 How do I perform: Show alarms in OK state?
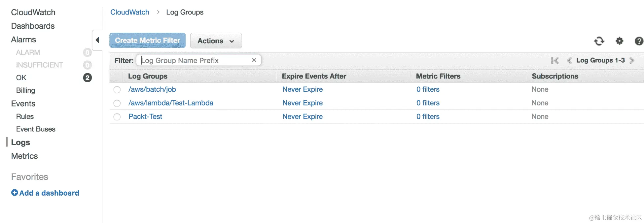pyautogui.click(x=21, y=78)
